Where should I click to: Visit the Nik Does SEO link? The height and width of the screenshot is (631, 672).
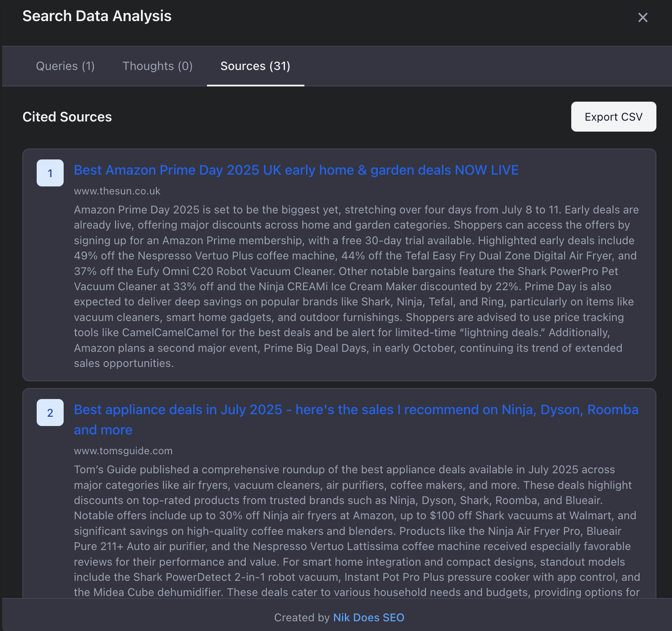(368, 618)
